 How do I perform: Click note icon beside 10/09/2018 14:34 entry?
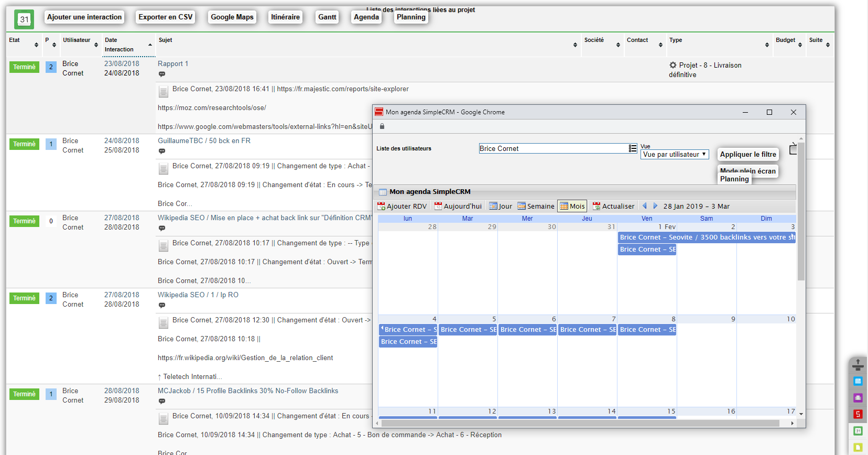[164, 419]
